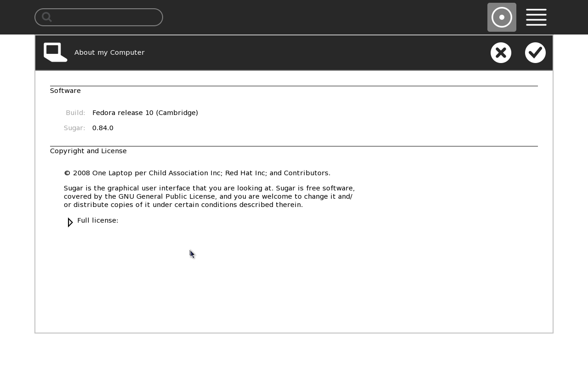Image resolution: width=588 pixels, height=368 pixels.
Task: Click the Software section heading
Action: [65, 91]
